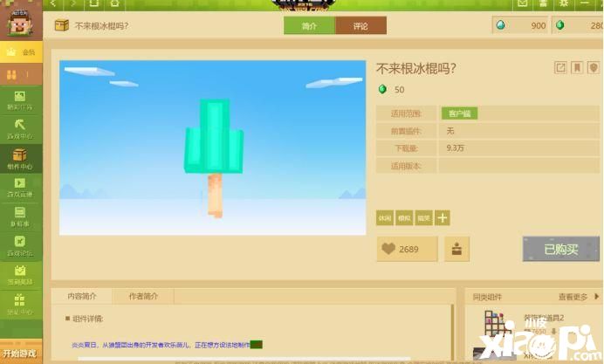The height and width of the screenshot is (364, 604).
Task: Expand 查看更多 related components arrow
Action: point(597,296)
